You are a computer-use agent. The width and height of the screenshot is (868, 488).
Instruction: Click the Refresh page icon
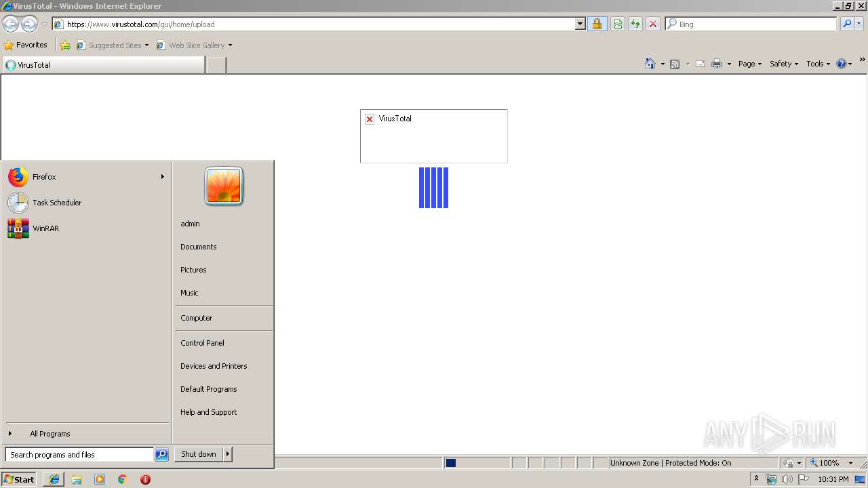coord(635,24)
